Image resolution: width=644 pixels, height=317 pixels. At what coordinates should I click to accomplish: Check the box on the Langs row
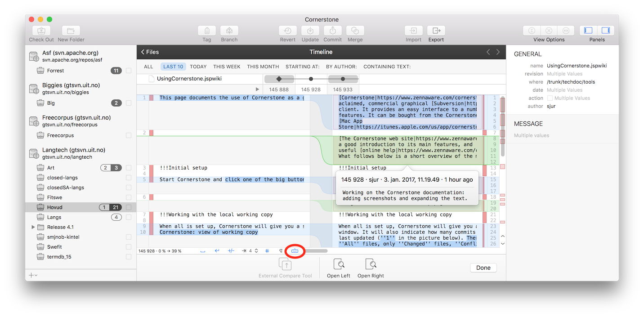pyautogui.click(x=129, y=217)
